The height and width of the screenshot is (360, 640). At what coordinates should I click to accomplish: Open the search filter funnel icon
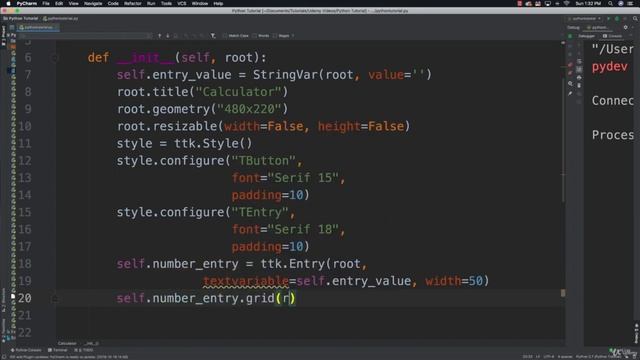(213, 36)
